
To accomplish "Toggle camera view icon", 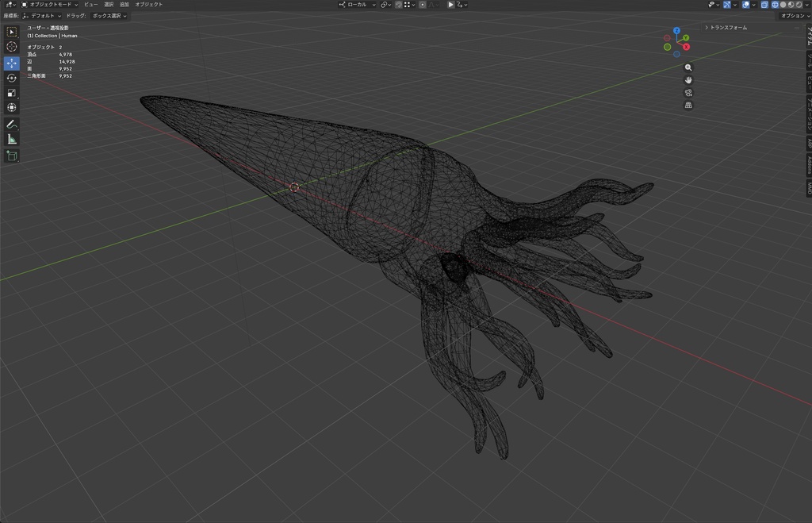I will [x=688, y=93].
